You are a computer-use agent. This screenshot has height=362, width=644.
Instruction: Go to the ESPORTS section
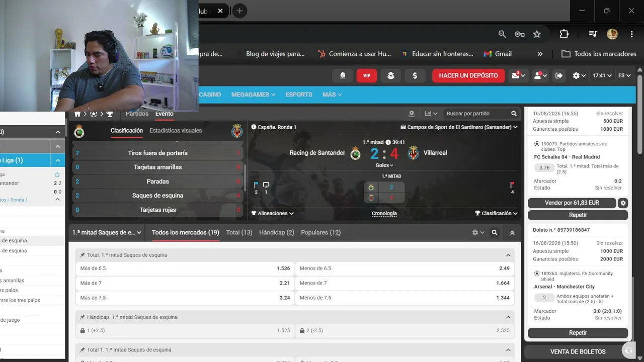click(x=299, y=95)
